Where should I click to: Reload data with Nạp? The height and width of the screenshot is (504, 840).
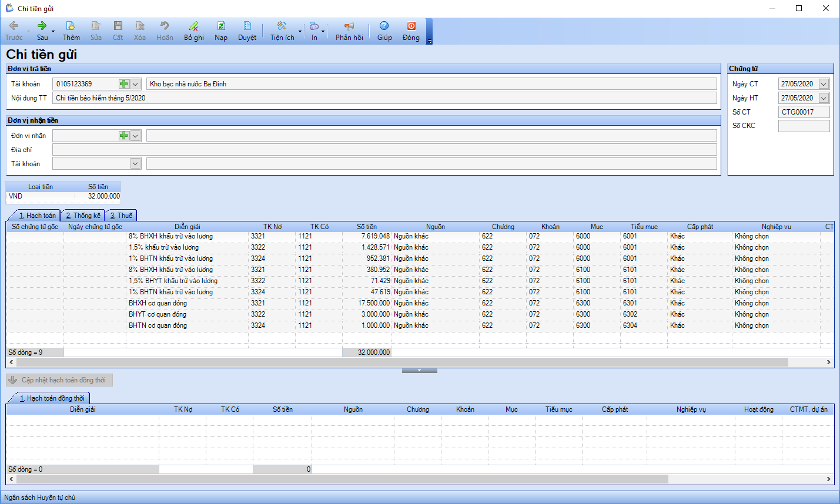tap(221, 31)
